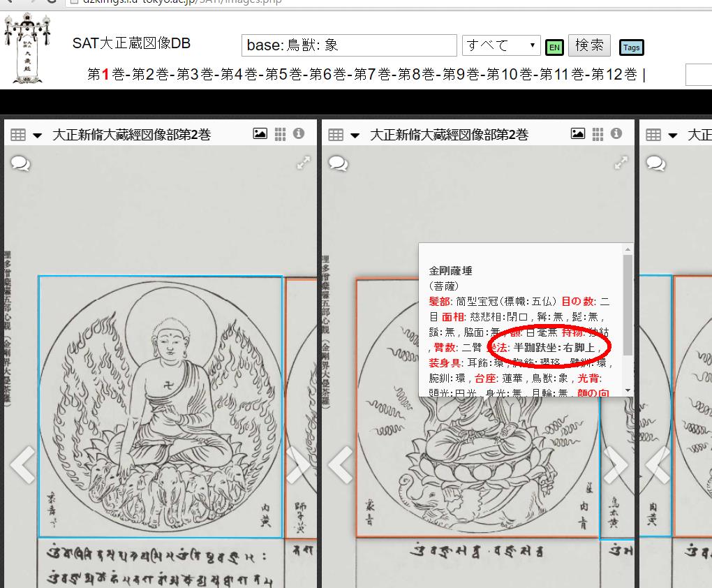Go to volume 第3巻
712x588 pixels.
pos(194,74)
